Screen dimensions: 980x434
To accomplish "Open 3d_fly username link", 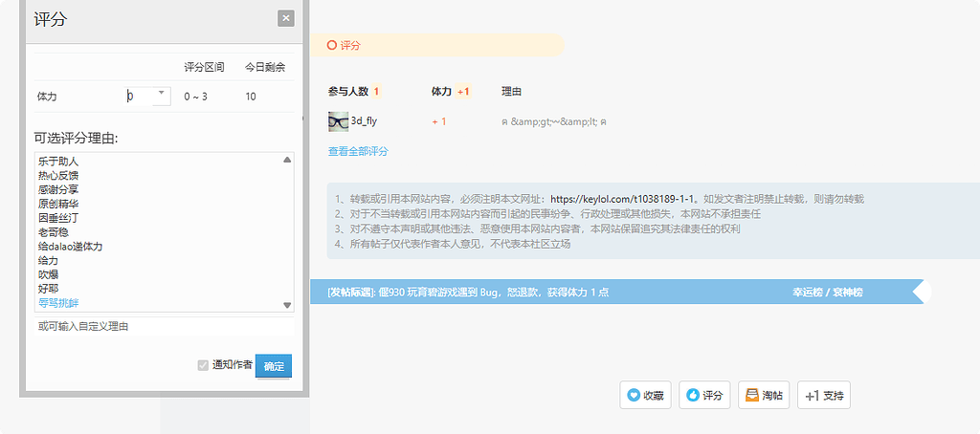I will 364,121.
